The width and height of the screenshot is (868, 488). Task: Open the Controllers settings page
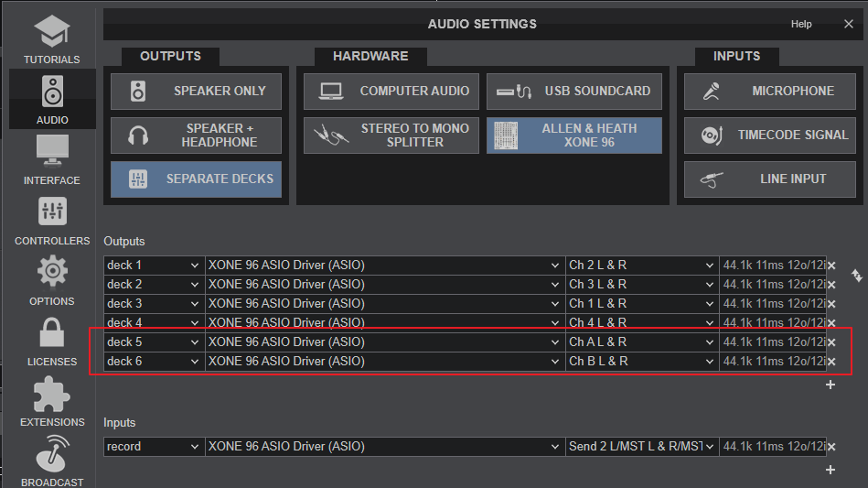point(51,219)
